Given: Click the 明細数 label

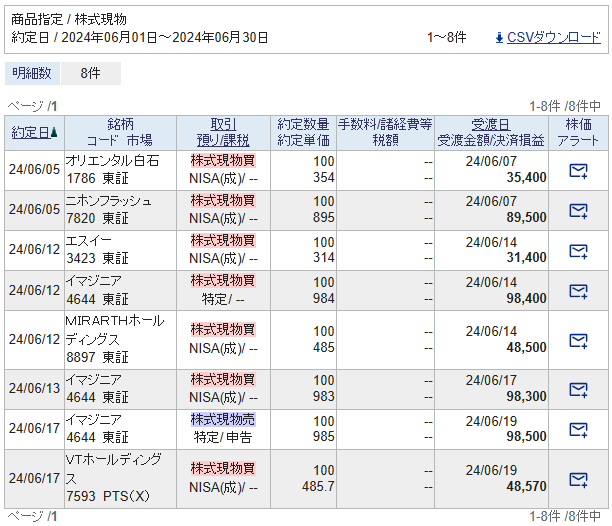Looking at the screenshot, I should pyautogui.click(x=32, y=73).
